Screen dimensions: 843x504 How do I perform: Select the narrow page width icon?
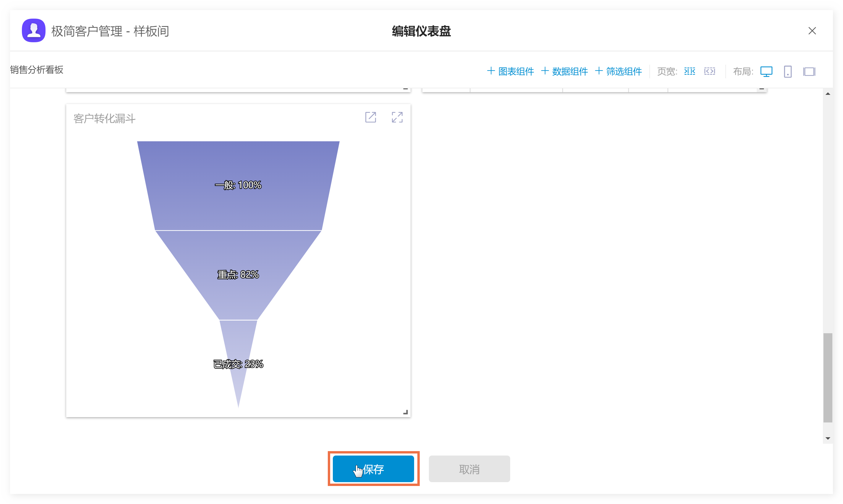[x=689, y=71]
